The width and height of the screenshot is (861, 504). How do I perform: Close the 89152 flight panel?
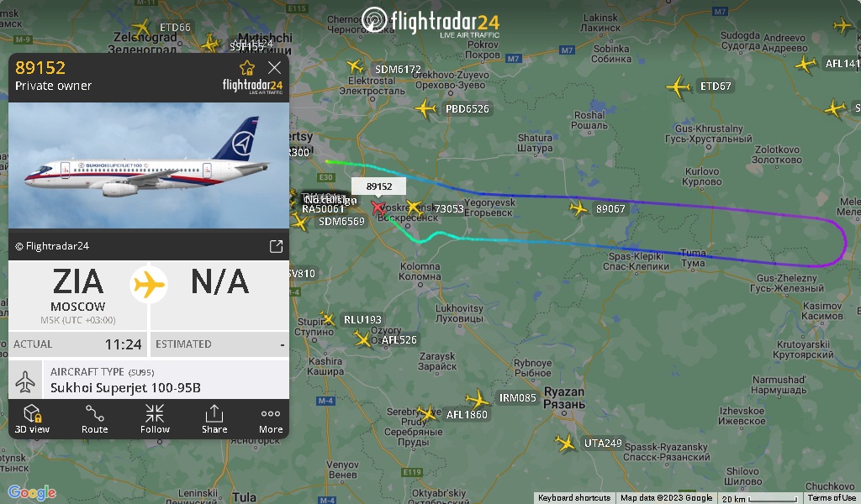275,67
